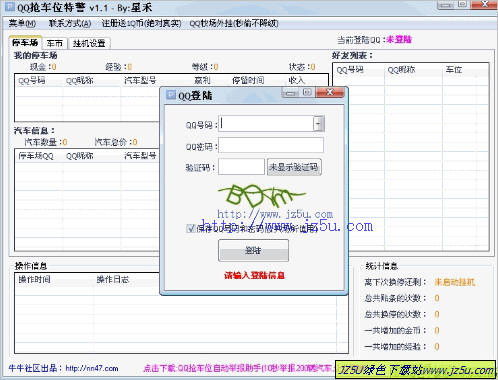Screen dimensions: 498x380
Task: Toggle the save QQ number and password checkbox
Action: click(191, 228)
